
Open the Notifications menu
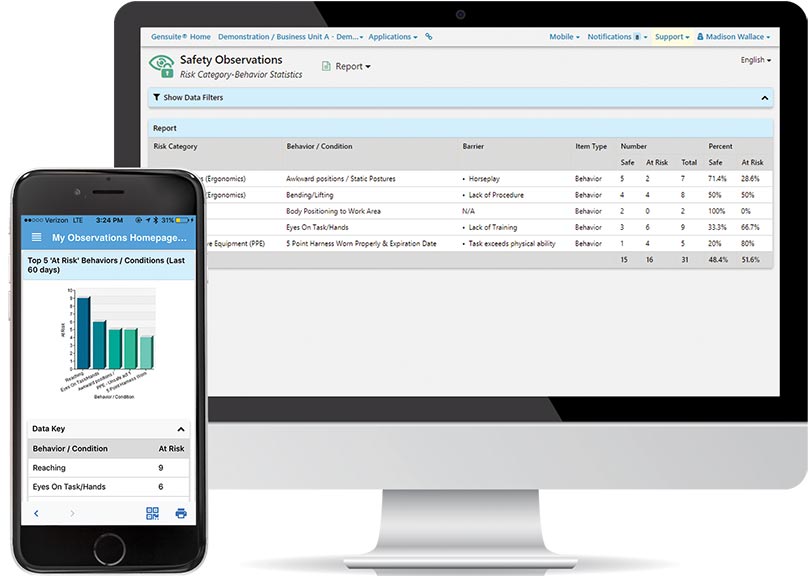click(x=614, y=37)
